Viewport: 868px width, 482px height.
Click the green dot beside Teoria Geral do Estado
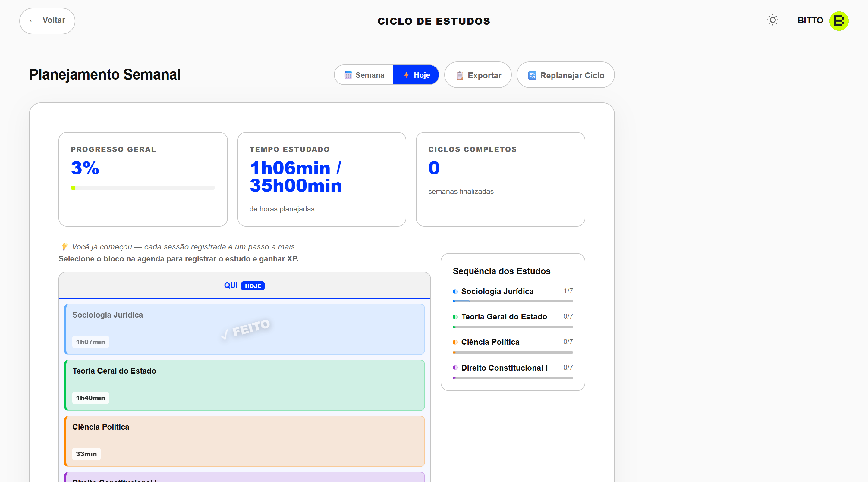(455, 317)
